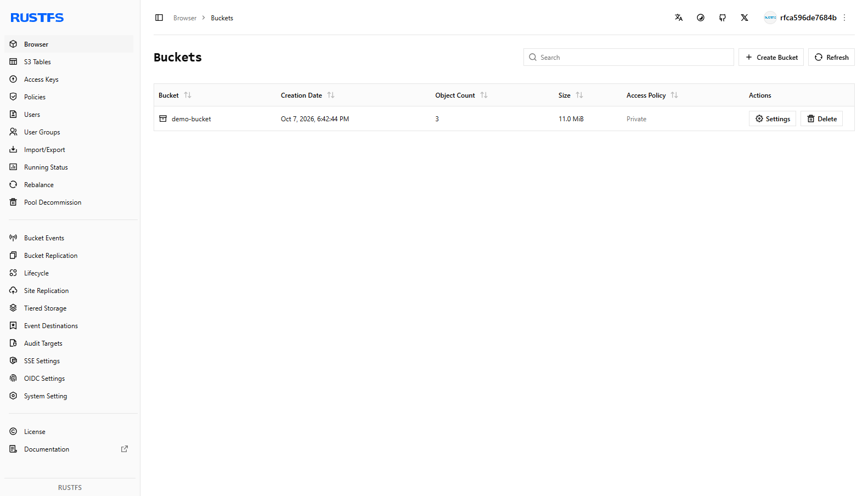Open Tiered Storage page

pyautogui.click(x=69, y=308)
